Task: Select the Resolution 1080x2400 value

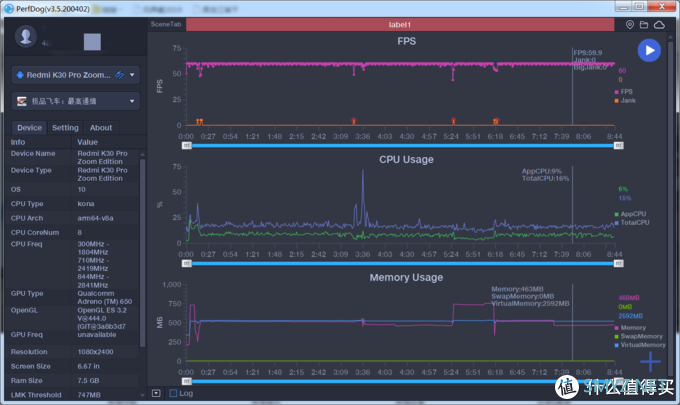Action: pyautogui.click(x=95, y=352)
